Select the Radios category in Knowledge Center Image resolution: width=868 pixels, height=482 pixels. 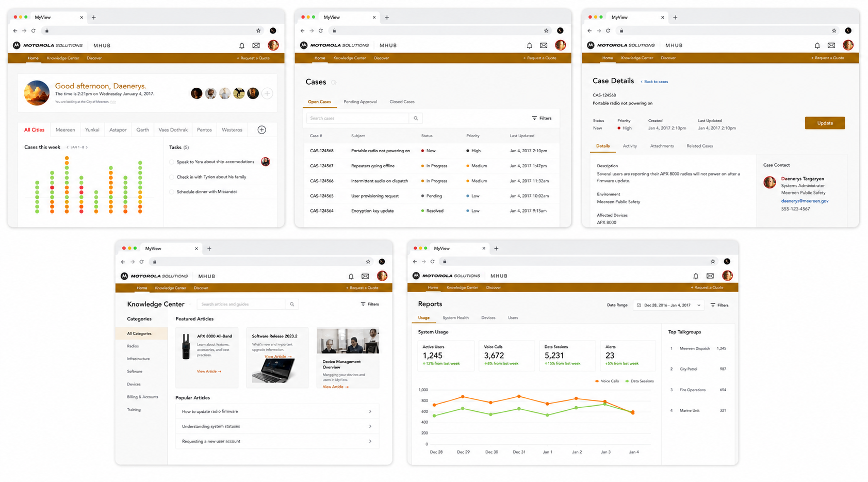pyautogui.click(x=133, y=346)
